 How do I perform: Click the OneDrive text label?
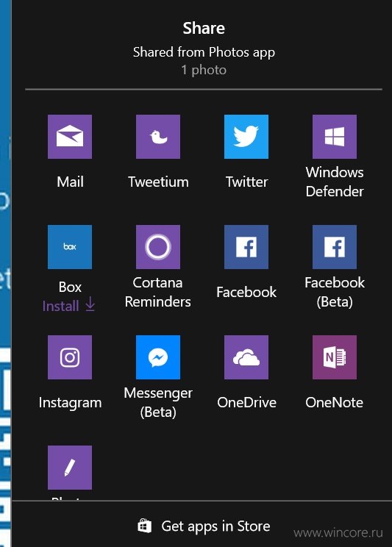pyautogui.click(x=246, y=403)
